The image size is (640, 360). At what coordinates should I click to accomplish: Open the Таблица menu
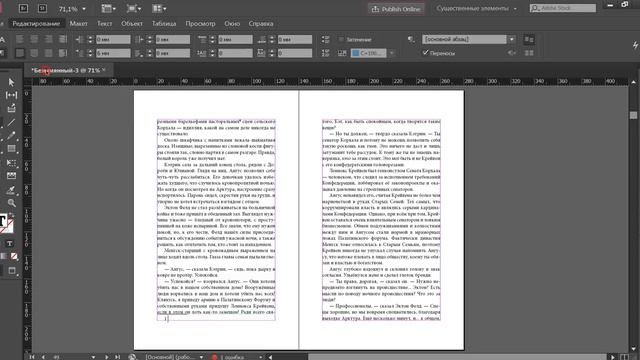click(x=164, y=24)
